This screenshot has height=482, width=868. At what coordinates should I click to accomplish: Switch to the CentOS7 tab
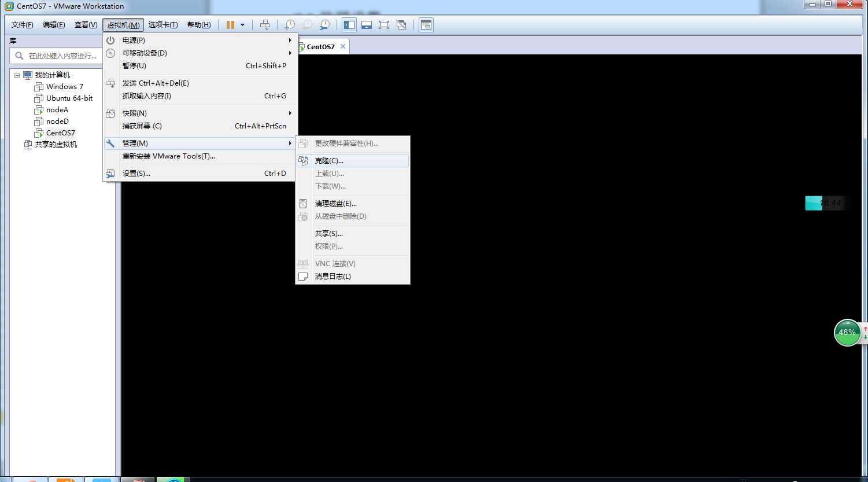click(x=320, y=47)
